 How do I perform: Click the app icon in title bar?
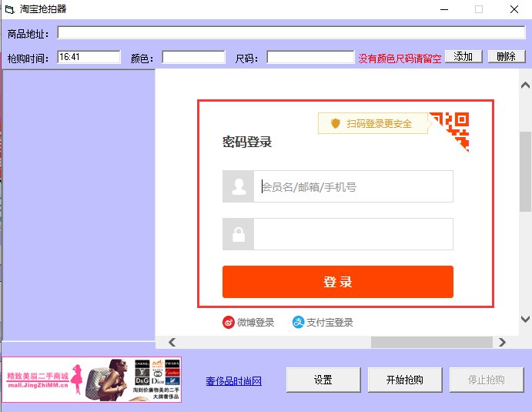click(x=9, y=9)
